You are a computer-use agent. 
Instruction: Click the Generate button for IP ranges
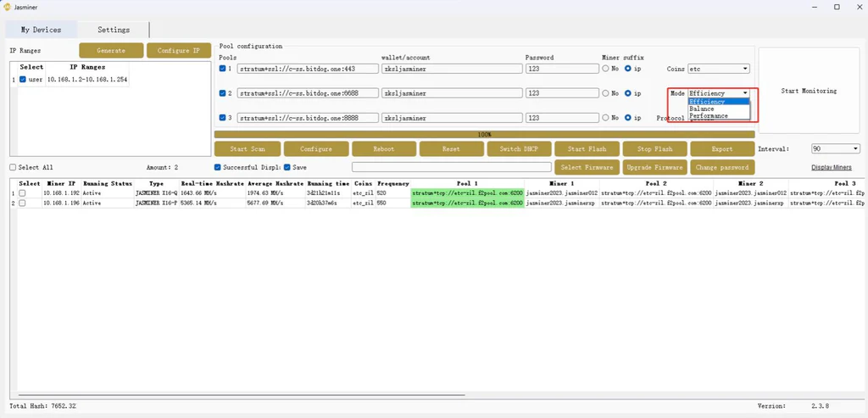(x=111, y=51)
